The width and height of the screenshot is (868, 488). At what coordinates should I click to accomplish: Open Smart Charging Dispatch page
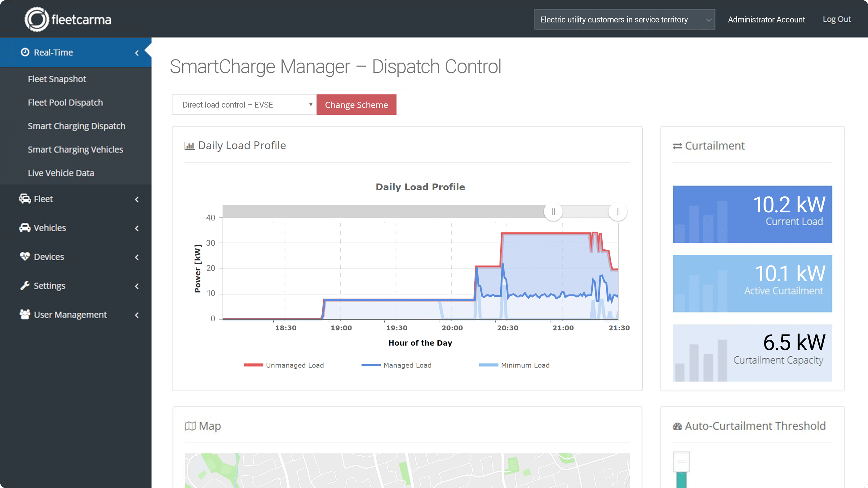[77, 126]
